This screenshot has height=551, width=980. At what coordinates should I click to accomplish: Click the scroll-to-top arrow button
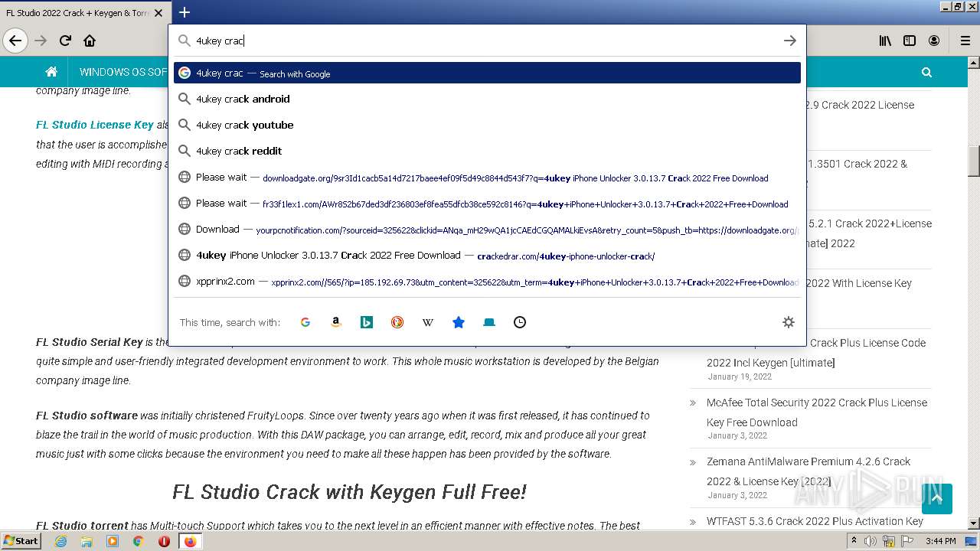[x=937, y=499]
